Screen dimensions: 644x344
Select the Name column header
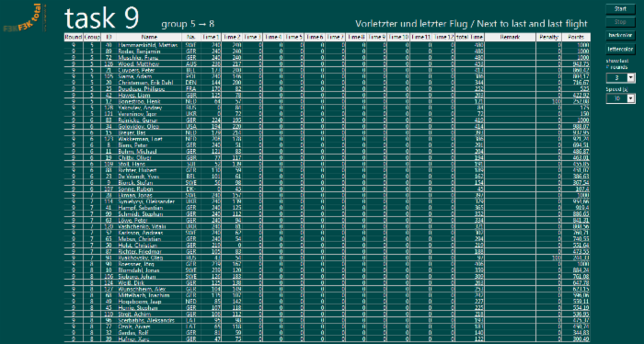click(149, 37)
